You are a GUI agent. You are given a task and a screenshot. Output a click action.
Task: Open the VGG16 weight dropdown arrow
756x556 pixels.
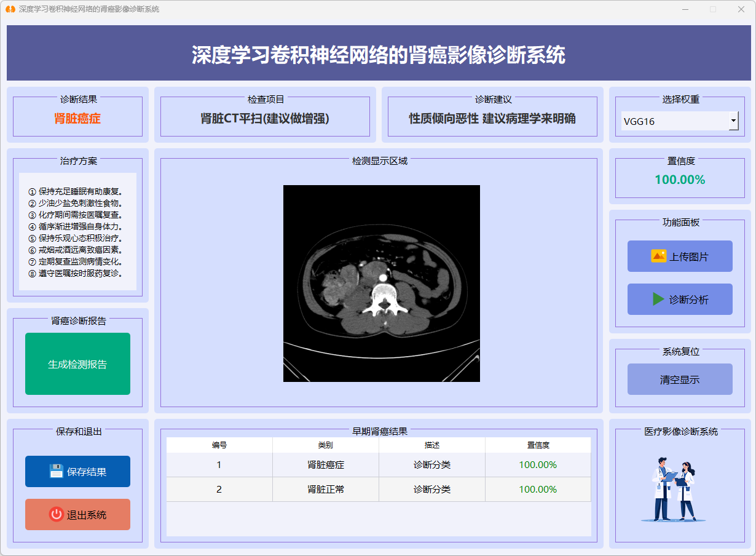click(733, 121)
